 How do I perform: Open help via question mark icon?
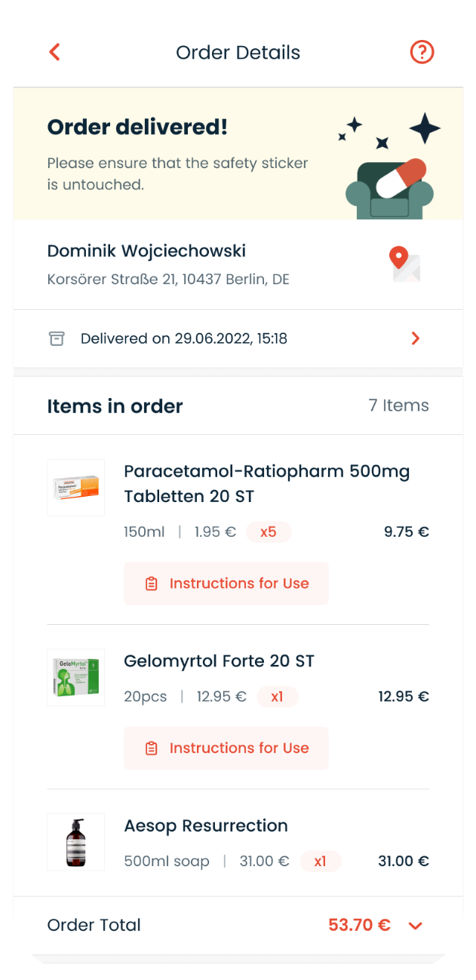(422, 52)
